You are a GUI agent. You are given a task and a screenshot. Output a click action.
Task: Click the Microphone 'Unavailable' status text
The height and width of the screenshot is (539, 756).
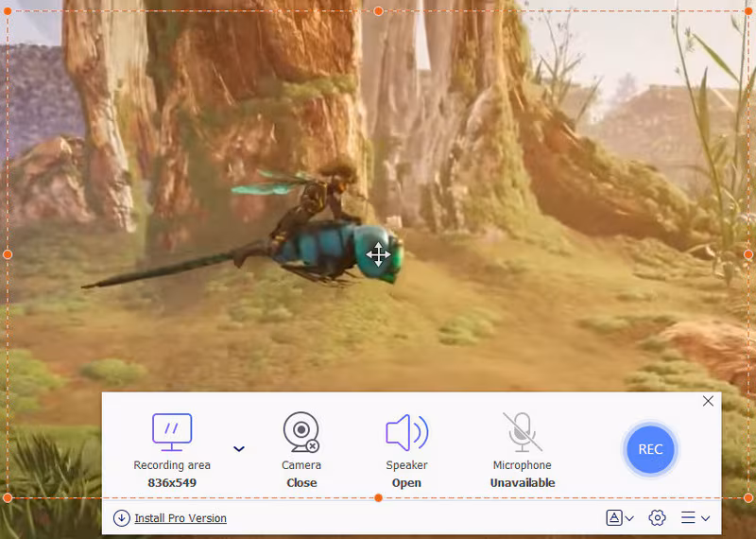coord(523,482)
